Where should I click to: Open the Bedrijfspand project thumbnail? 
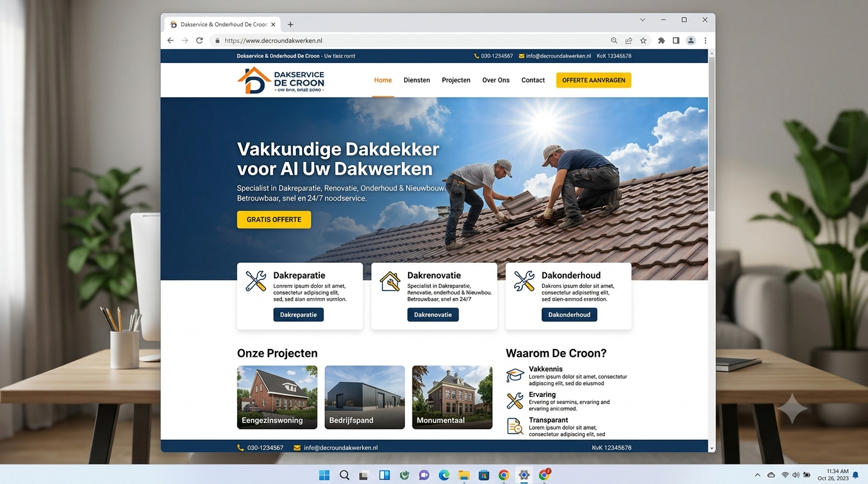365,397
